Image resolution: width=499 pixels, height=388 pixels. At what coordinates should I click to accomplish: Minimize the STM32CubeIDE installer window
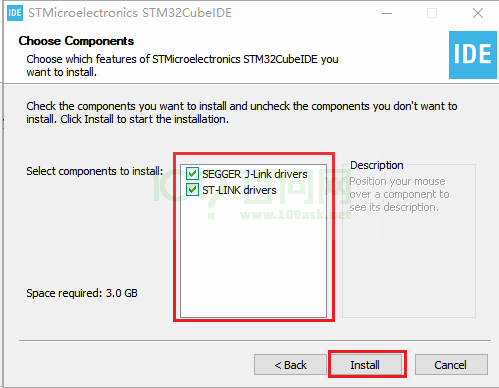[x=387, y=13]
